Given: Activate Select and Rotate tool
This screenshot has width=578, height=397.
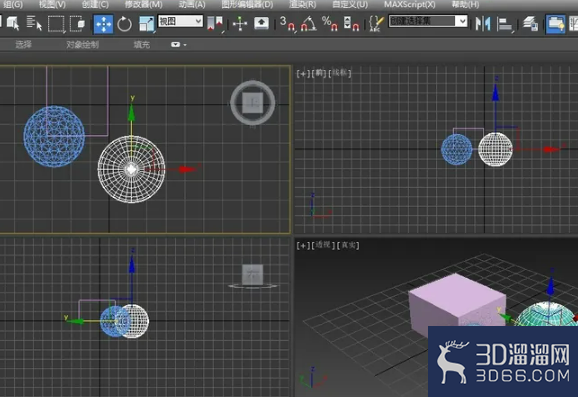Looking at the screenshot, I should (x=124, y=24).
